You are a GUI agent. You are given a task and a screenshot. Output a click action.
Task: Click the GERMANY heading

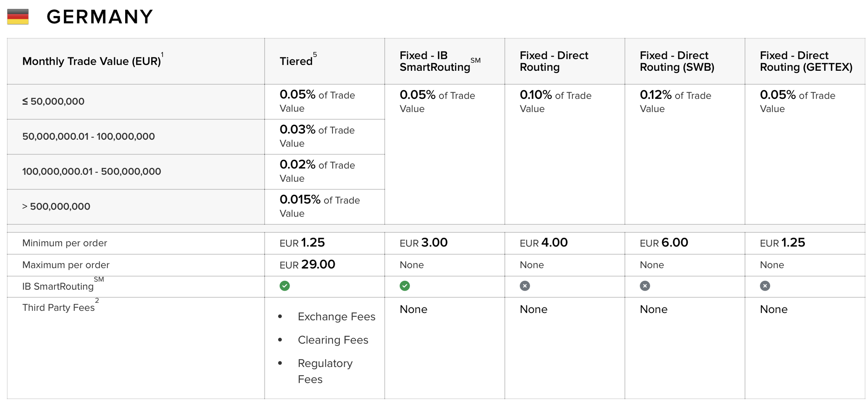(x=100, y=17)
